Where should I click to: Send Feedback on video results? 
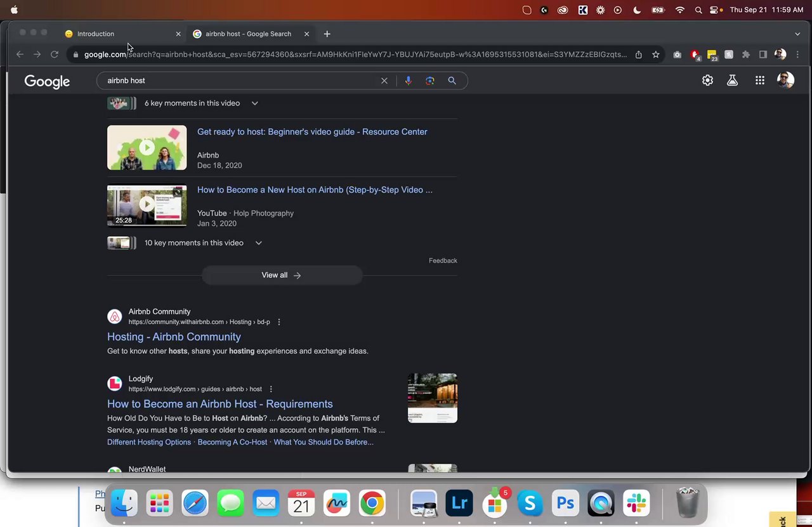pos(443,261)
